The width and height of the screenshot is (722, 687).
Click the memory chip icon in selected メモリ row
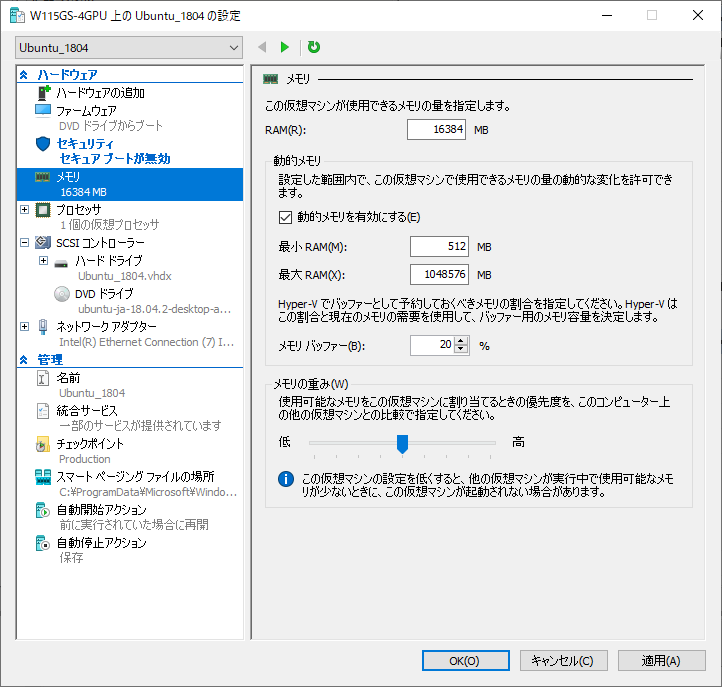pos(42,177)
